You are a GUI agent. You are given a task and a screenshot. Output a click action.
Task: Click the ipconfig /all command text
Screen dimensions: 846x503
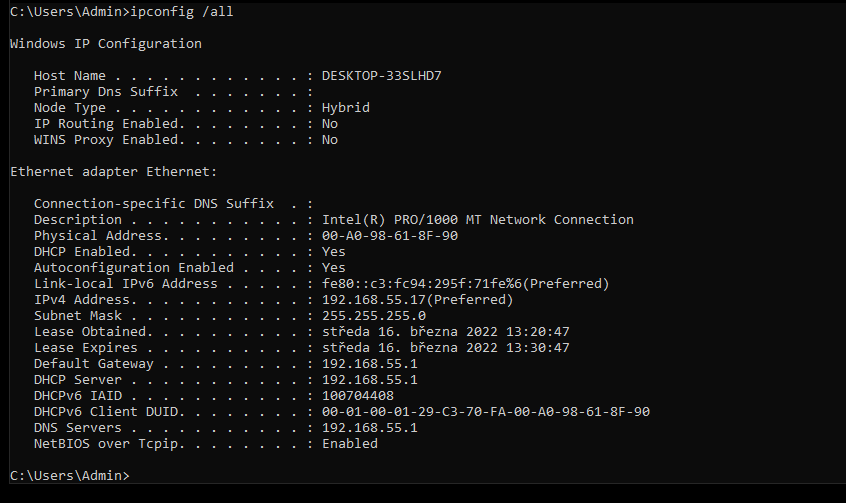[x=183, y=11]
